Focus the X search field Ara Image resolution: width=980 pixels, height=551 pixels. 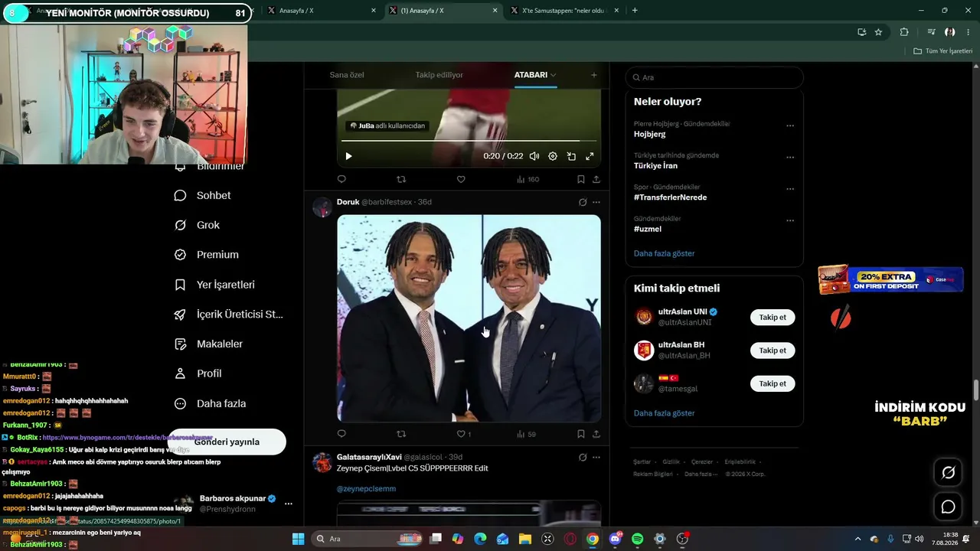click(714, 77)
